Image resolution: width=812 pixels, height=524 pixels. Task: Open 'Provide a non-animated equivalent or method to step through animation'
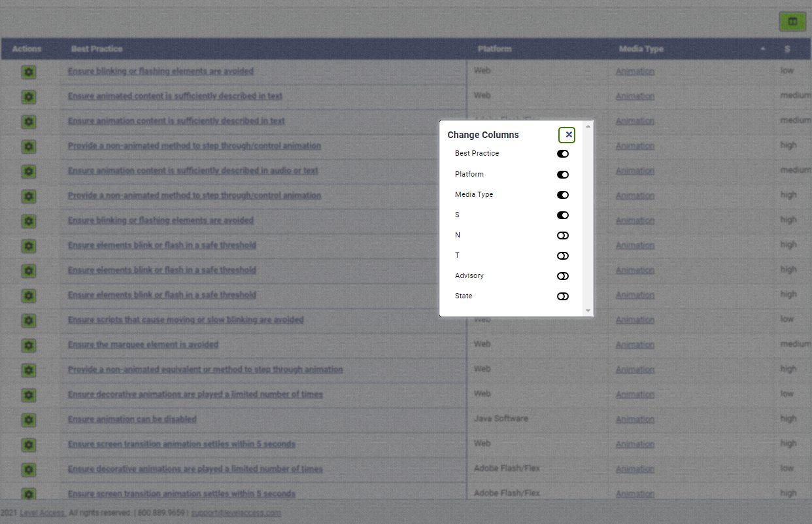[205, 370]
